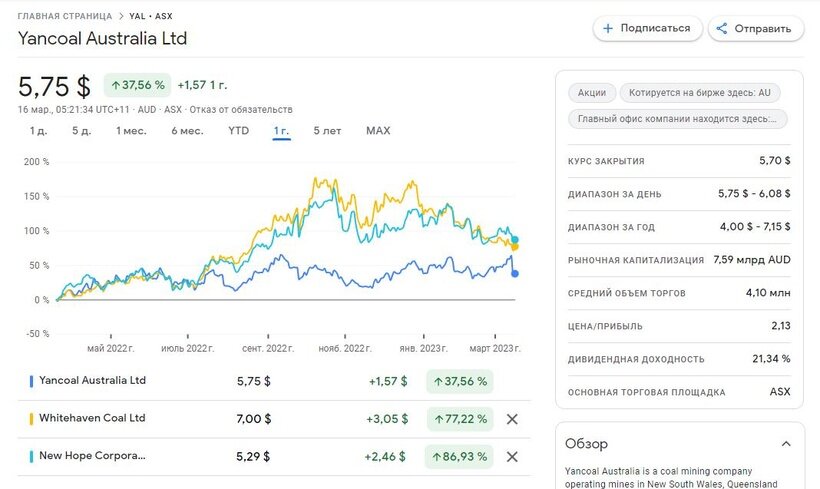Select the 5 д. time range tab
The image size is (820, 489).
click(82, 131)
